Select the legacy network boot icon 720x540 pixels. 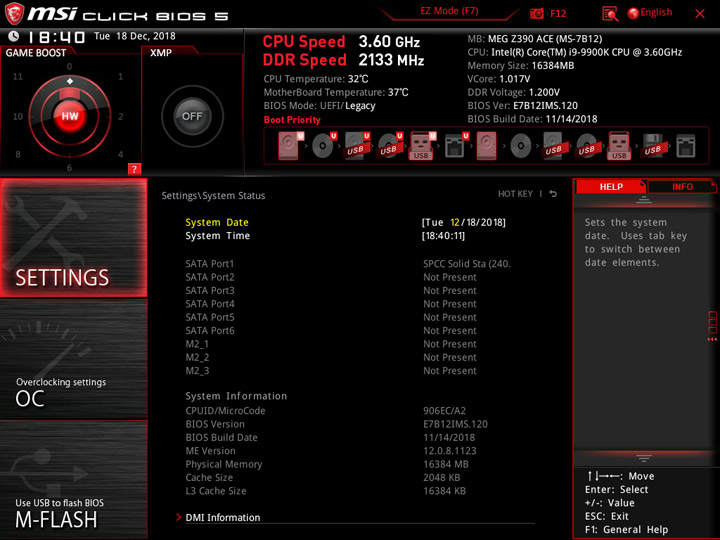click(x=686, y=146)
